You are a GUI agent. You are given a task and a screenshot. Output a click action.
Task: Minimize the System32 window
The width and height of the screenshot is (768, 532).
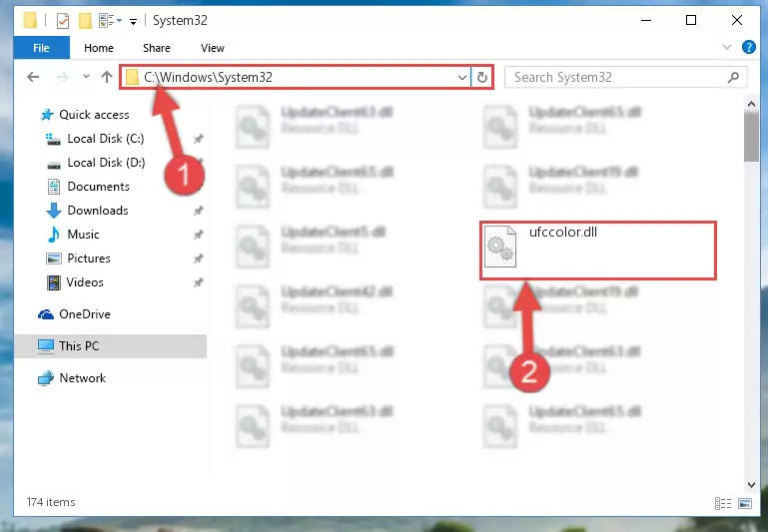pos(646,20)
